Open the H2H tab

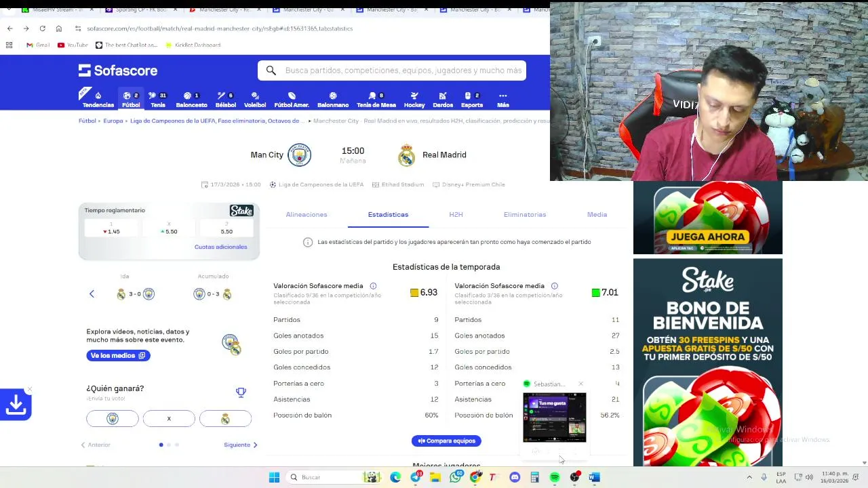[x=456, y=214]
